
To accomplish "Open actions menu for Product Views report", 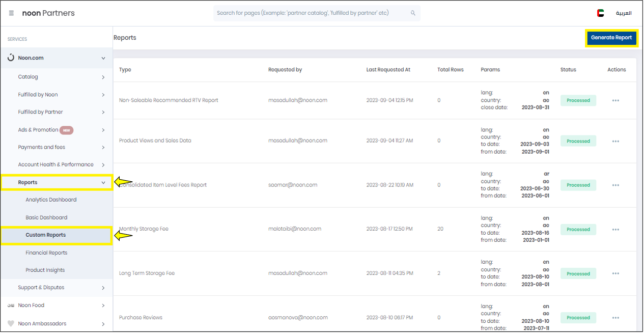I will coord(615,142).
